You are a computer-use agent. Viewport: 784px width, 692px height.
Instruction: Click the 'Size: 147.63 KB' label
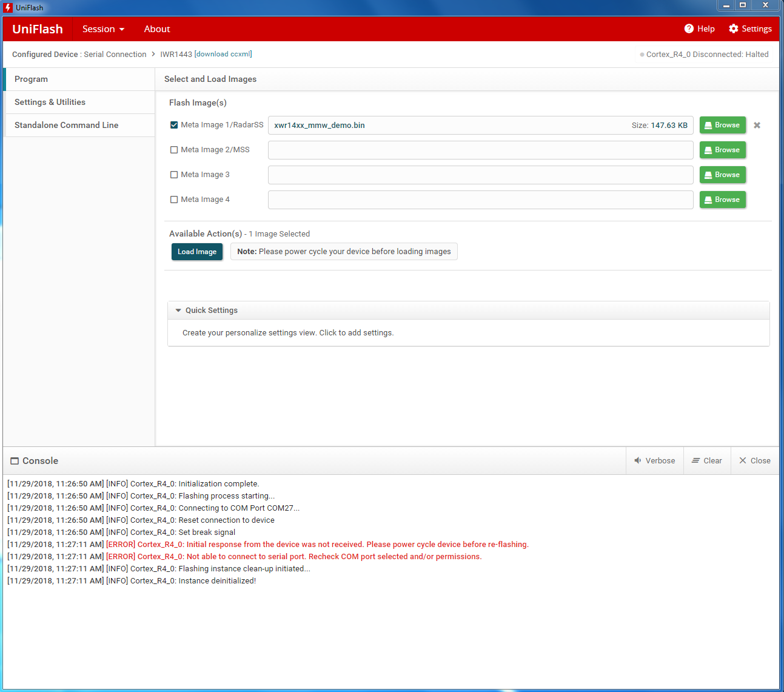click(660, 126)
